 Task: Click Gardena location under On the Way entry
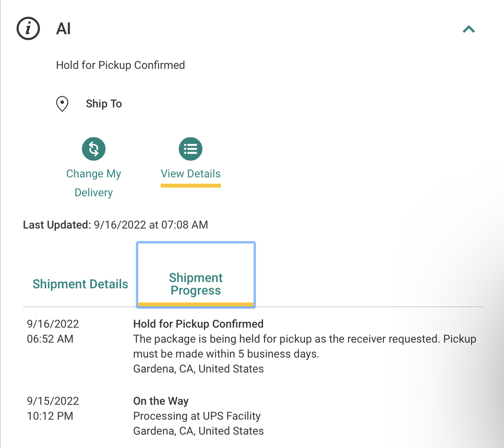tap(198, 431)
